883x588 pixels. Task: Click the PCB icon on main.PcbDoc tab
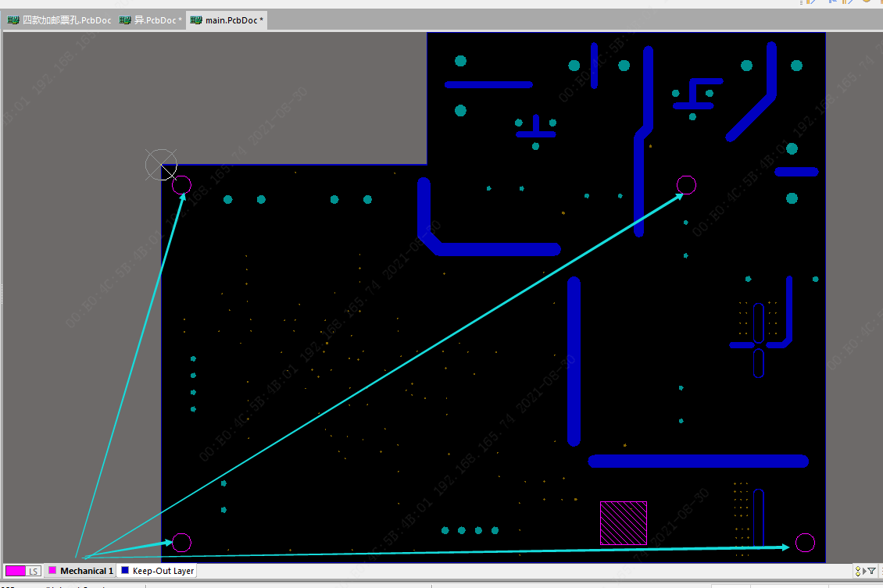click(x=196, y=20)
